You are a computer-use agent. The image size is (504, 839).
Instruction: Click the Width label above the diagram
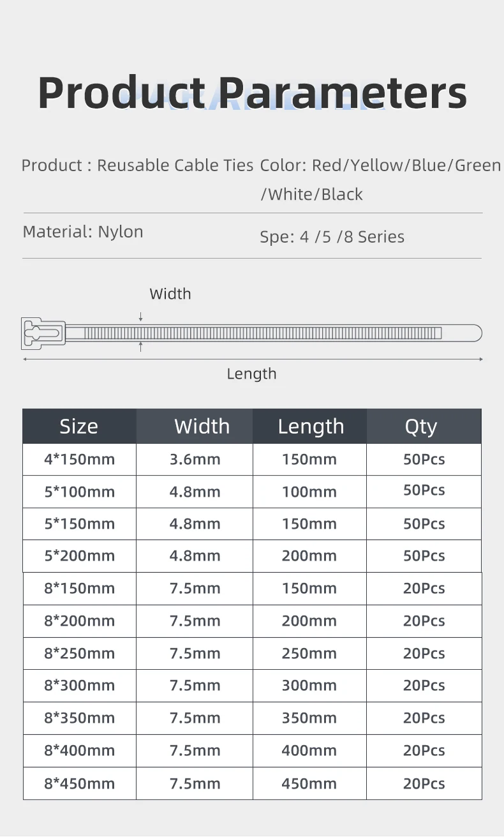(x=170, y=294)
